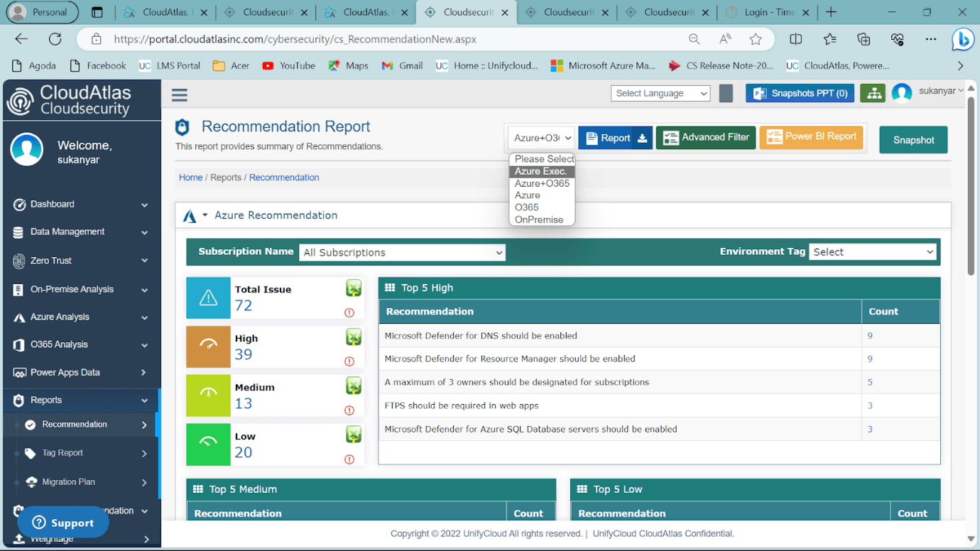This screenshot has width=980, height=551.
Task: Open the Subscription Name dropdown
Action: point(402,252)
